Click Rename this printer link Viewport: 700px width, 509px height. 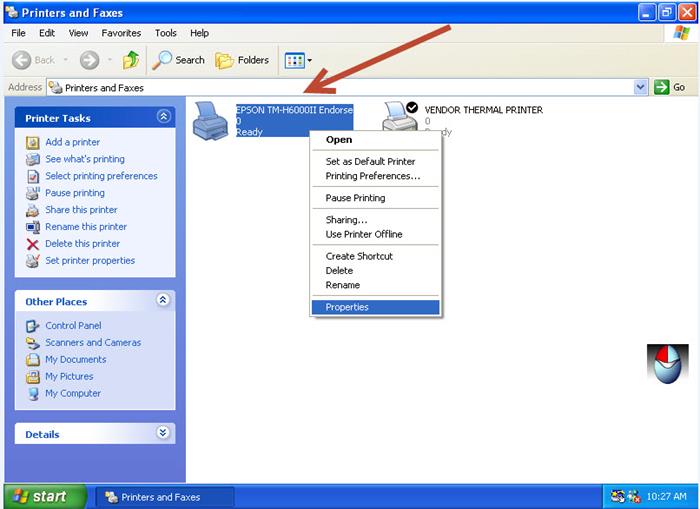point(86,227)
